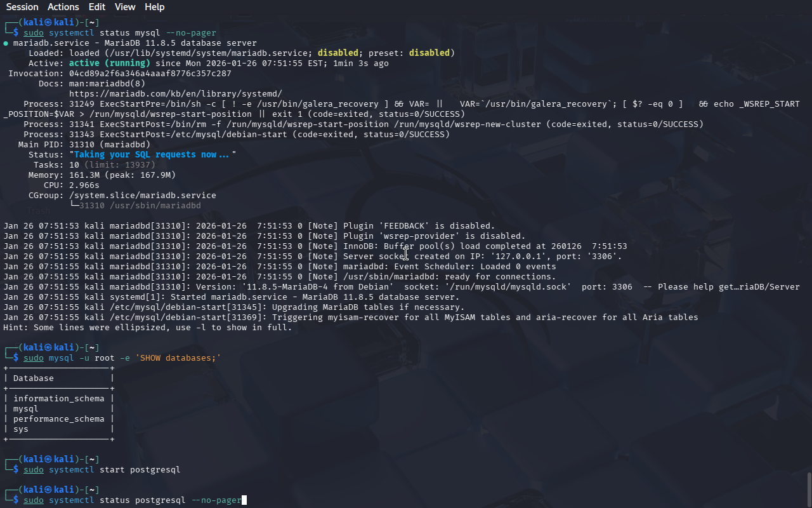
Task: Open the Session menu
Action: coord(22,7)
